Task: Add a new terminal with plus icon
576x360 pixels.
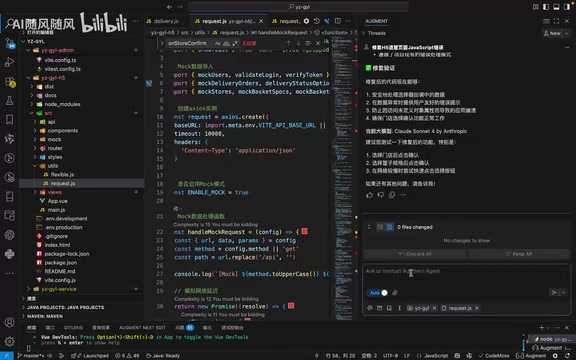Action: (x=541, y=327)
